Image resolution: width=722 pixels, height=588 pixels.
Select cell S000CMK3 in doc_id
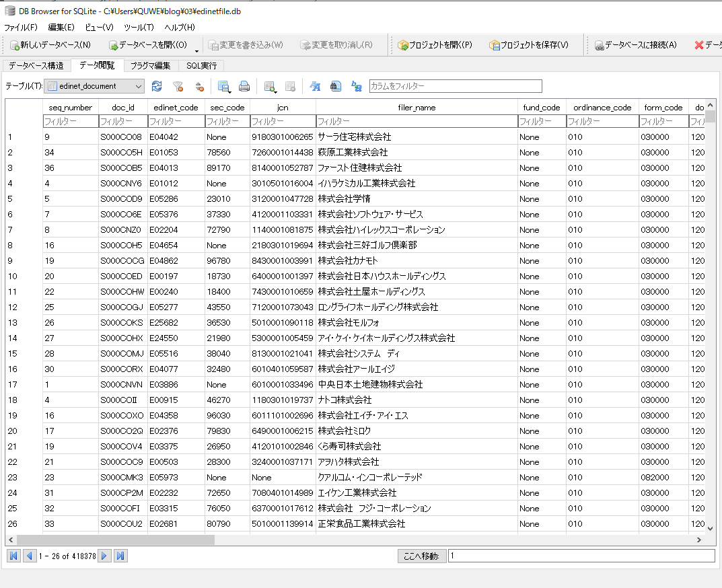point(123,478)
